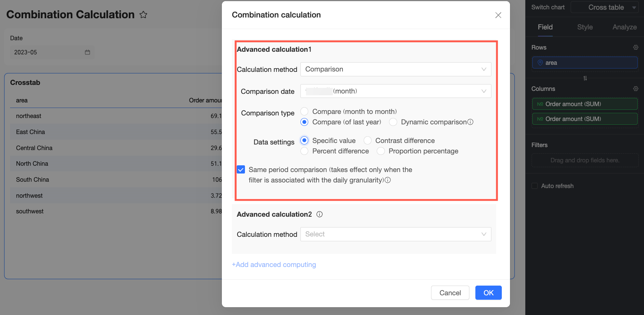The width and height of the screenshot is (644, 315).
Task: Click the Cancel button
Action: 450,293
